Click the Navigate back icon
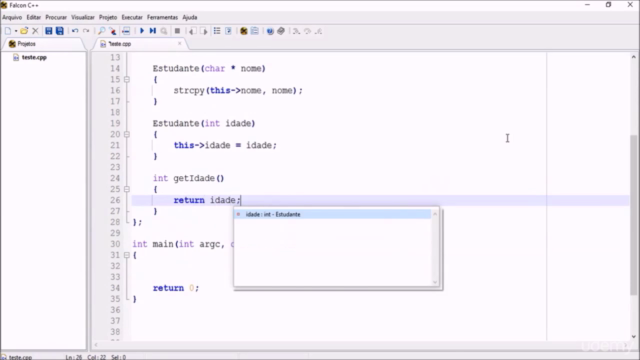This screenshot has height=360, width=640. [x=192, y=31]
